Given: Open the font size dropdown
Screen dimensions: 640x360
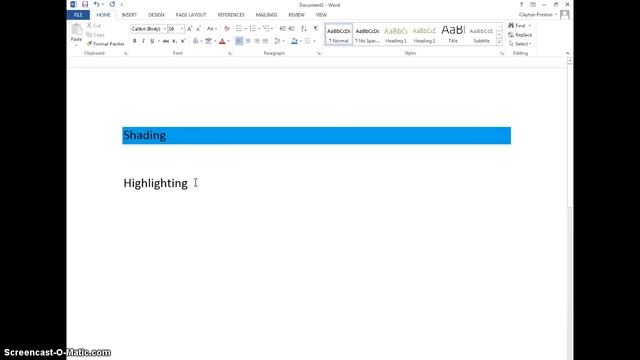Looking at the screenshot, I should tap(182, 29).
